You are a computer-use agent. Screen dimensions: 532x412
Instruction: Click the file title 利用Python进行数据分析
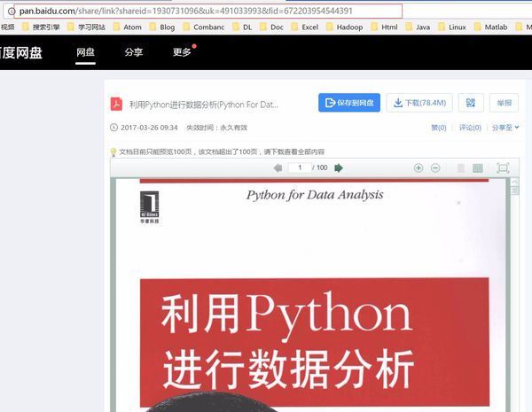point(204,105)
